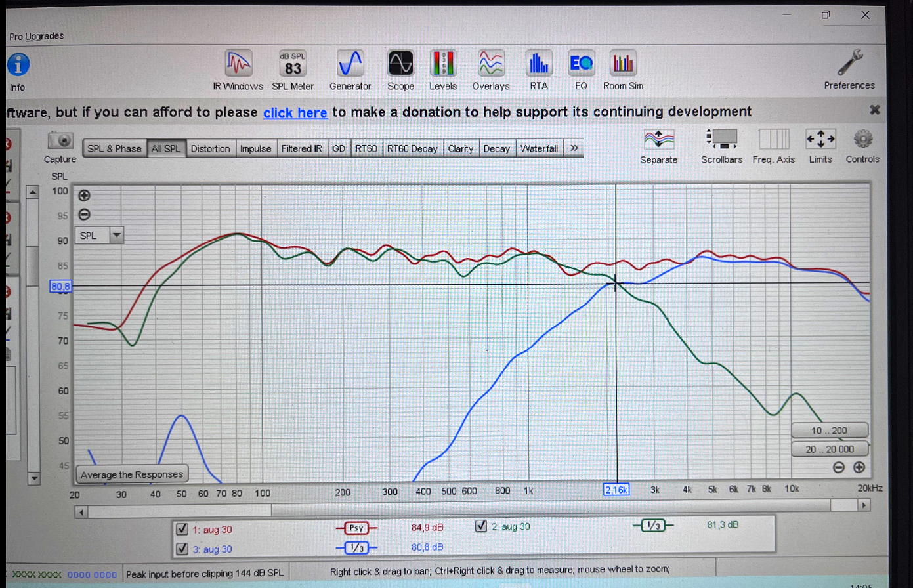The height and width of the screenshot is (588, 913).
Task: Select the Distortion tab
Action: click(210, 148)
